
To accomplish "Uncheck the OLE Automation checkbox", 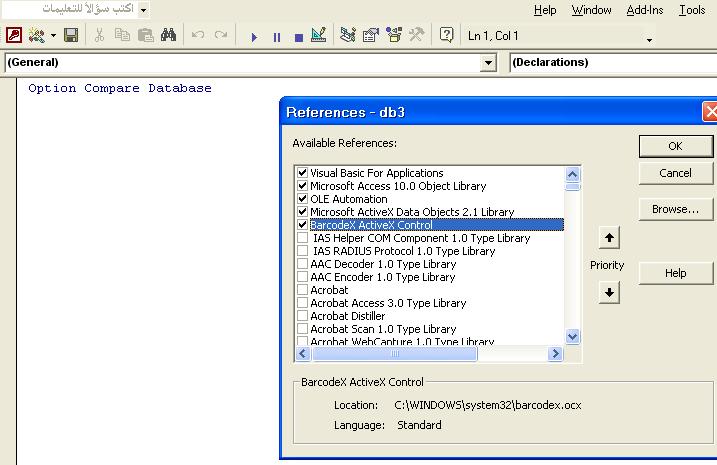I will (302, 198).
